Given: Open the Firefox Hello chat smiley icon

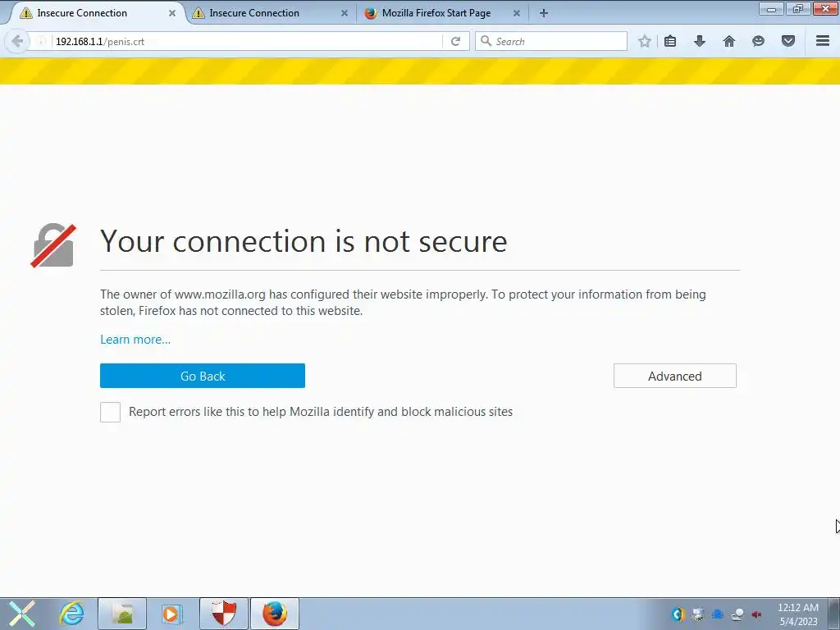Looking at the screenshot, I should [758, 41].
